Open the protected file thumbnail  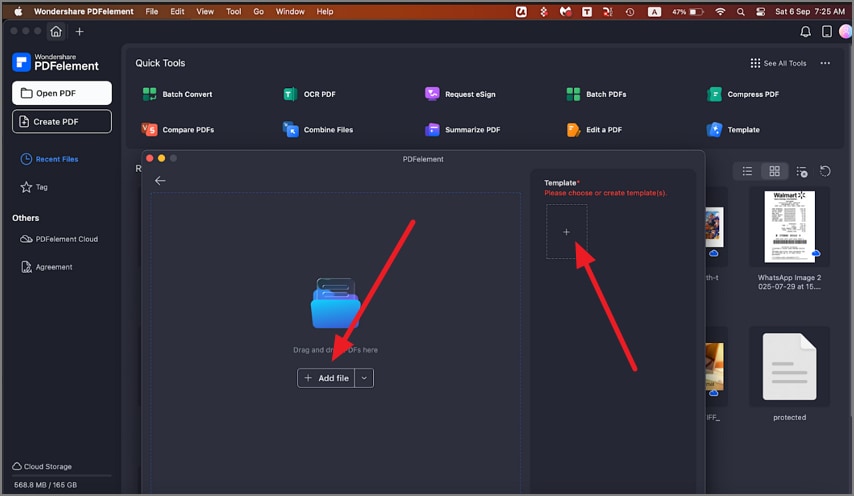click(789, 366)
